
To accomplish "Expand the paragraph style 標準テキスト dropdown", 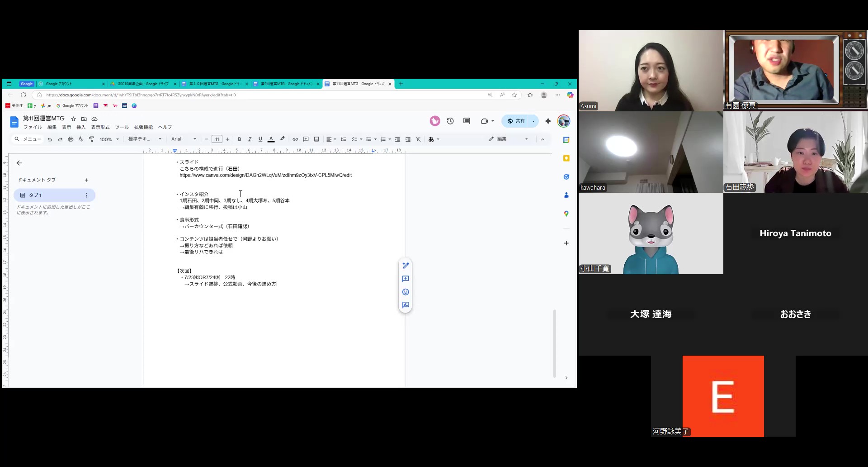I will click(x=145, y=139).
